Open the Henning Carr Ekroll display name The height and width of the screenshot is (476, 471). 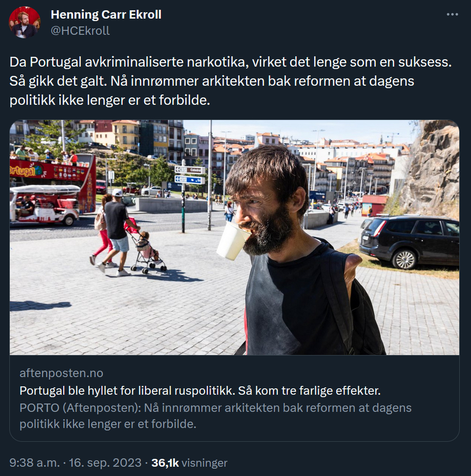pyautogui.click(x=106, y=15)
